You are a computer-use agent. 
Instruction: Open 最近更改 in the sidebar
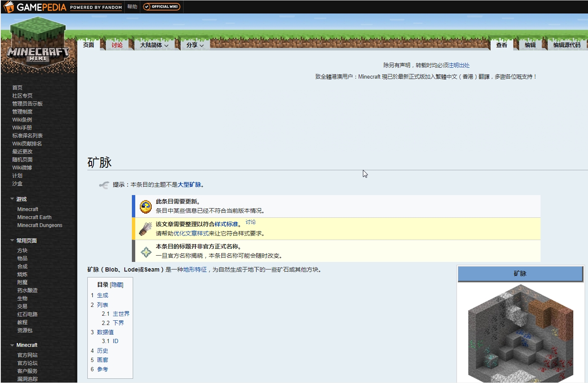(x=22, y=152)
